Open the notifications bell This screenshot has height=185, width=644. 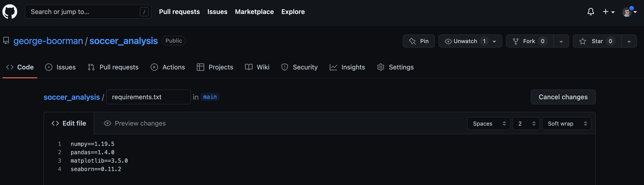591,12
